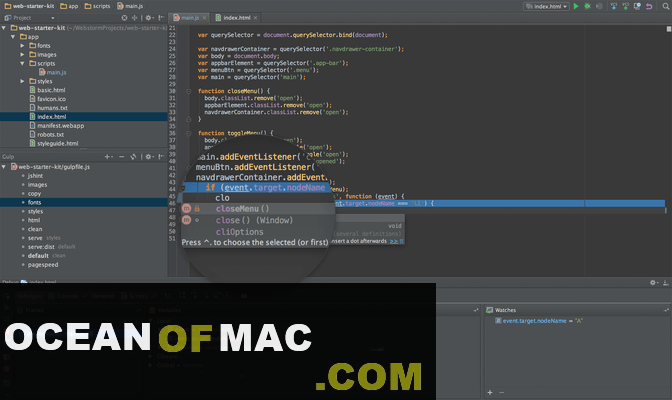The width and height of the screenshot is (672, 400).
Task: Open Project panel gear settings
Action: (x=149, y=18)
